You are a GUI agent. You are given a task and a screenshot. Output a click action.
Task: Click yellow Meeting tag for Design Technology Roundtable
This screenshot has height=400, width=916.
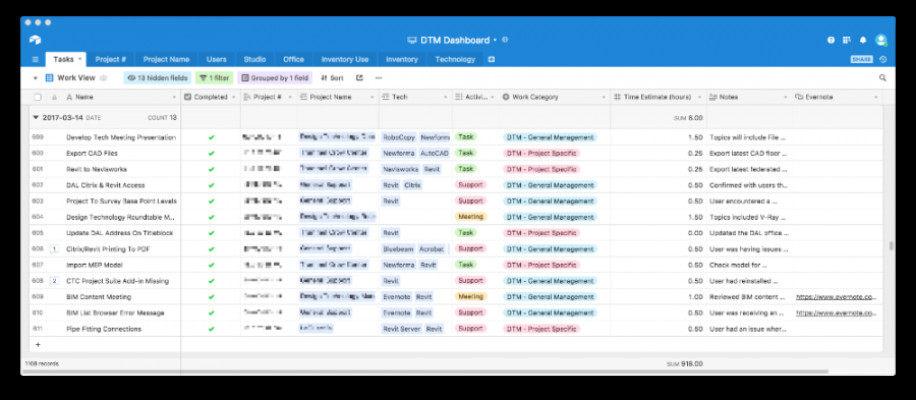pyautogui.click(x=471, y=217)
